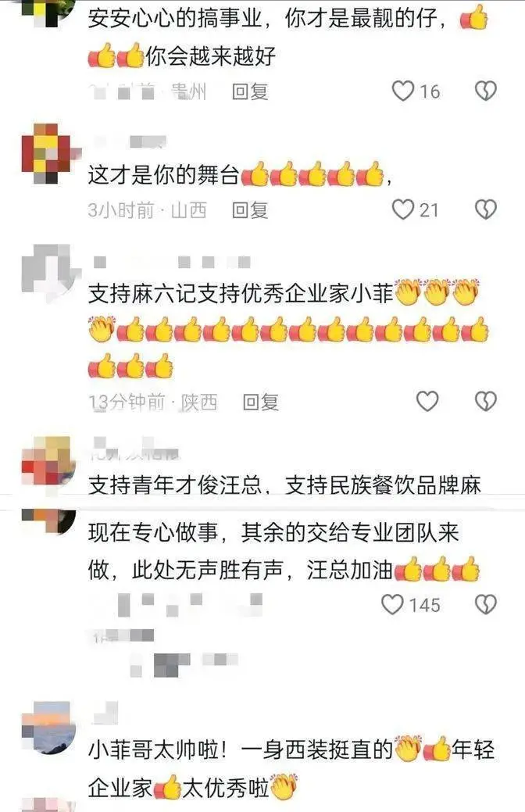Open the 支持青年才俊汪总 commenter's avatar
This screenshot has height=812, width=525.
point(48,463)
